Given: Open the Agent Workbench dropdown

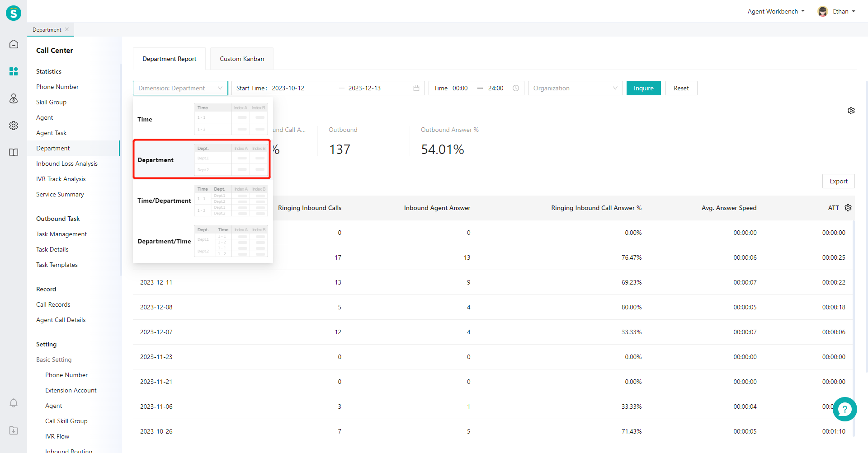Looking at the screenshot, I should click(x=776, y=11).
